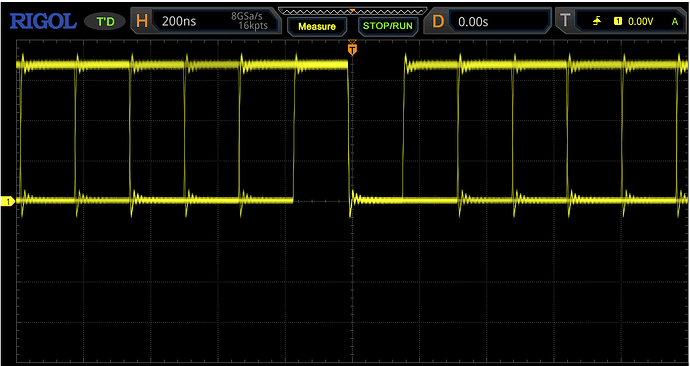Select the channel 1 trigger source badge
690x366 pixels.
coord(618,21)
